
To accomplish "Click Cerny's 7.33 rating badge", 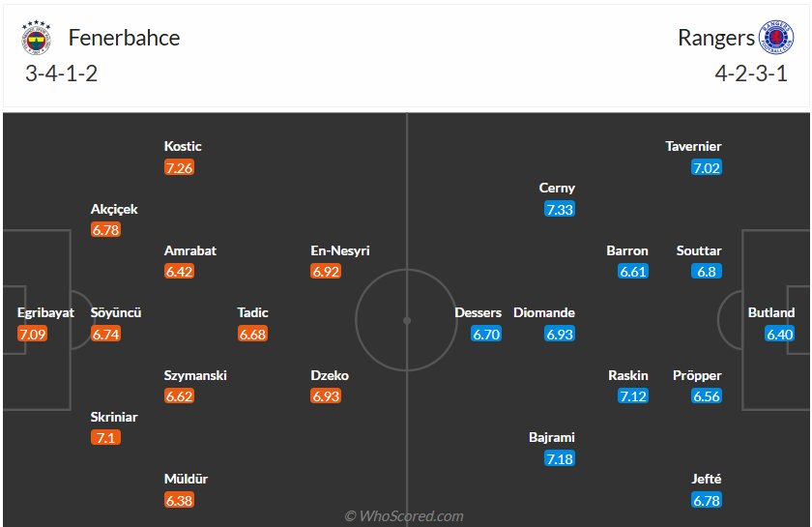I will pyautogui.click(x=559, y=209).
